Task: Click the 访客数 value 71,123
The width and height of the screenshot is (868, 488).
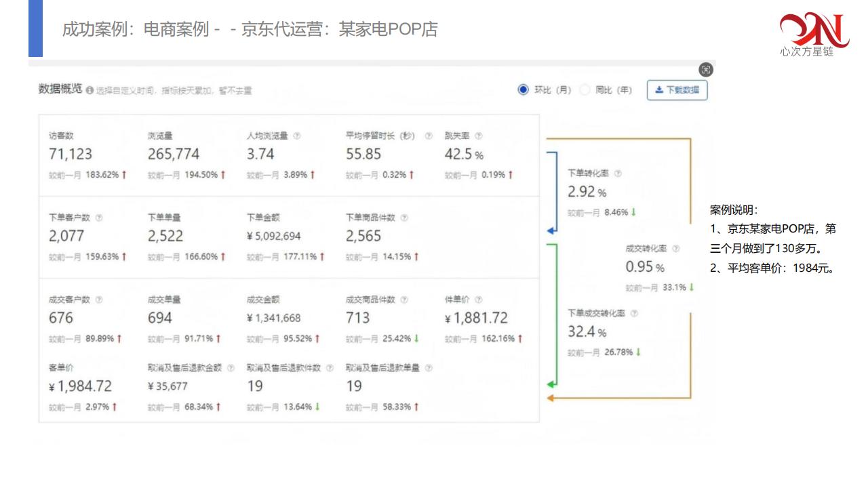Action: tap(71, 154)
